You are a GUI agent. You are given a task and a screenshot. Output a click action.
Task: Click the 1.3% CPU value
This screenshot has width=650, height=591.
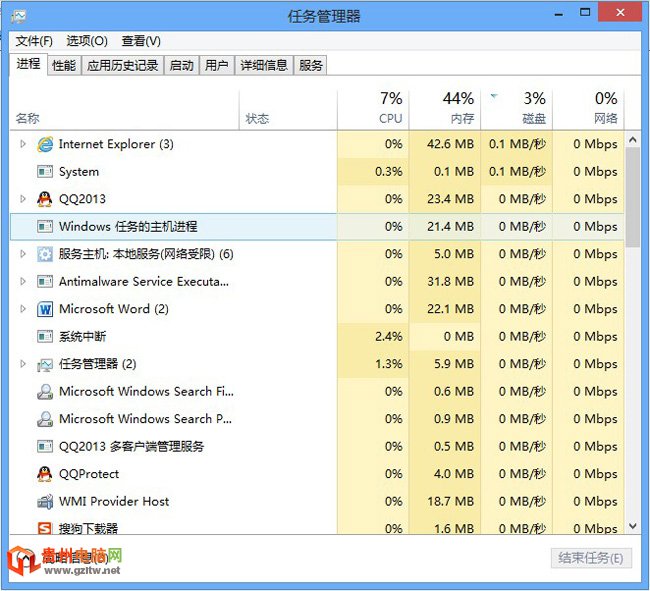coord(388,364)
